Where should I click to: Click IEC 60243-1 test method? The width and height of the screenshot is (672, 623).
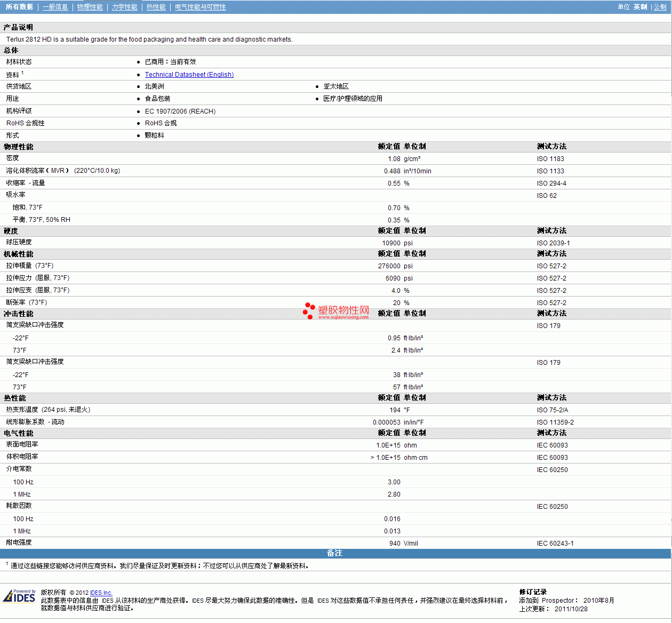coord(555,544)
